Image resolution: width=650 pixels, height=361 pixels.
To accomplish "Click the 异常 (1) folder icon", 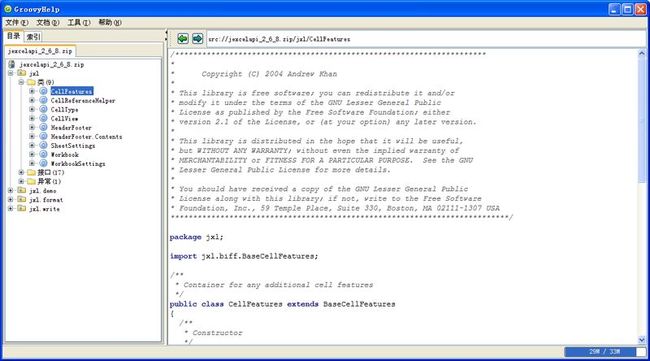I will click(32, 181).
